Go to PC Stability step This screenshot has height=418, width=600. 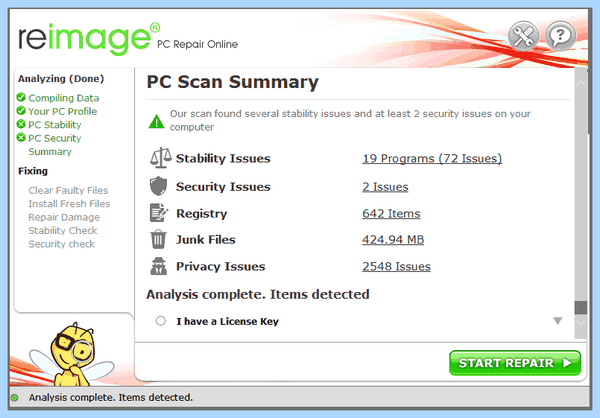pyautogui.click(x=55, y=125)
